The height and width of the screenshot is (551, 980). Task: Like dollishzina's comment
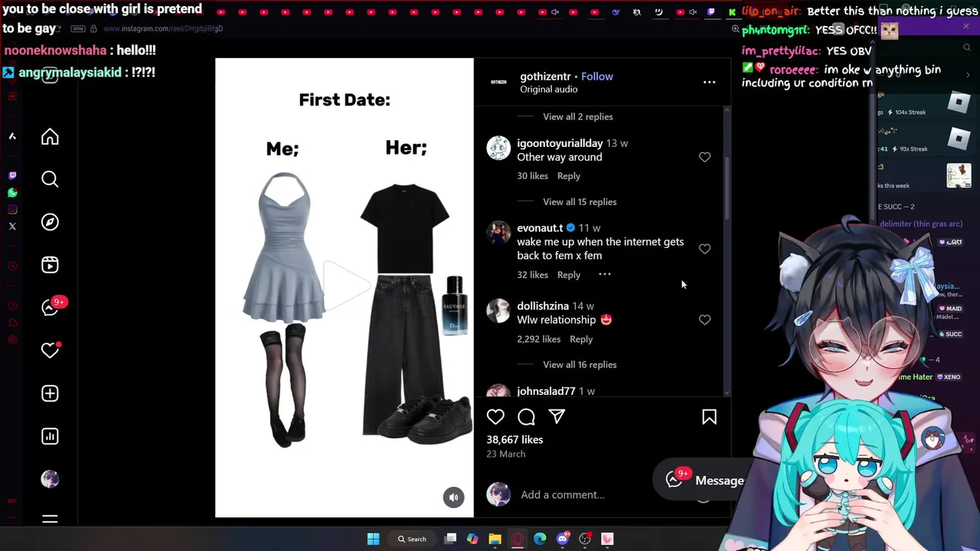[x=704, y=320]
